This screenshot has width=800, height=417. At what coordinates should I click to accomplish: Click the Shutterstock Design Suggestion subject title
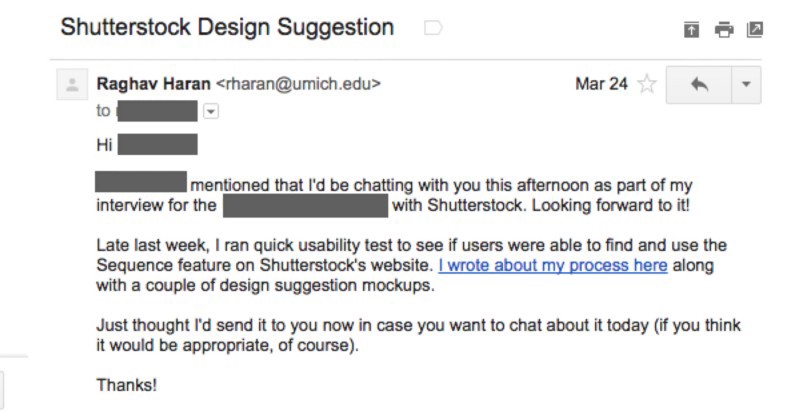[228, 28]
